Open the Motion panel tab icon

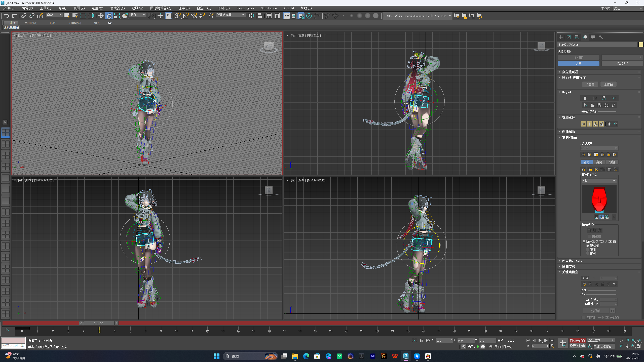(585, 37)
